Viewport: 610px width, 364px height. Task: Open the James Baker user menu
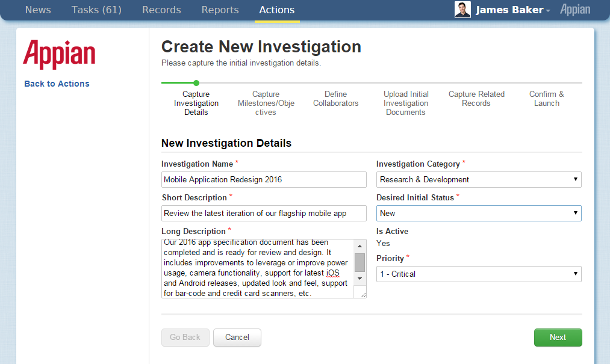point(512,10)
